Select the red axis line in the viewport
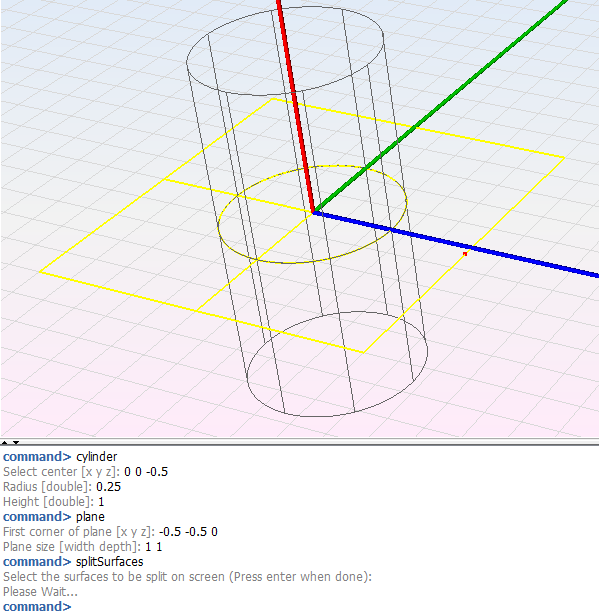 pos(295,106)
